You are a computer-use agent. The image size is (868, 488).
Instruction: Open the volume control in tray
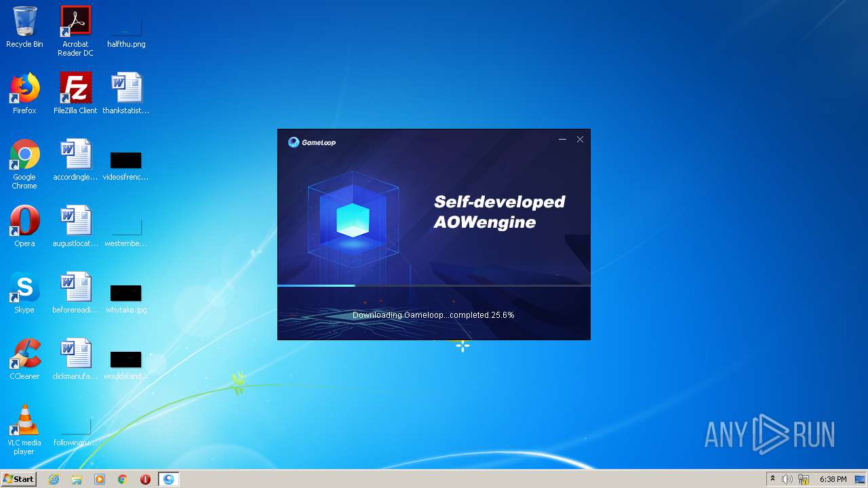pyautogui.click(x=787, y=479)
